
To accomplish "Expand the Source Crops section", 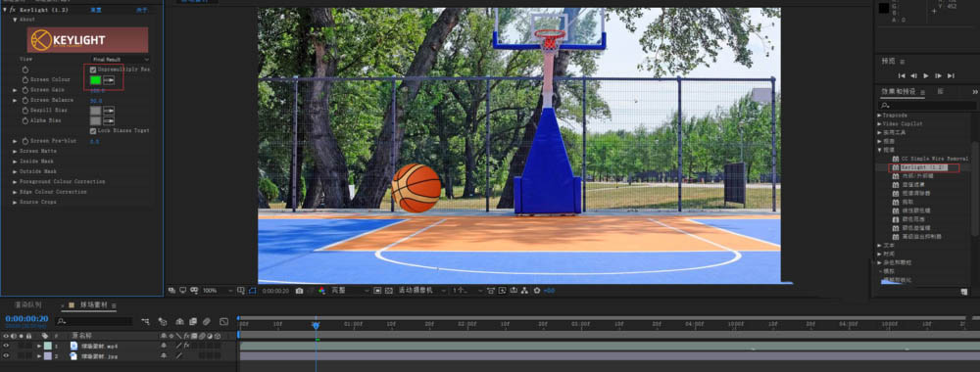I will [x=15, y=202].
